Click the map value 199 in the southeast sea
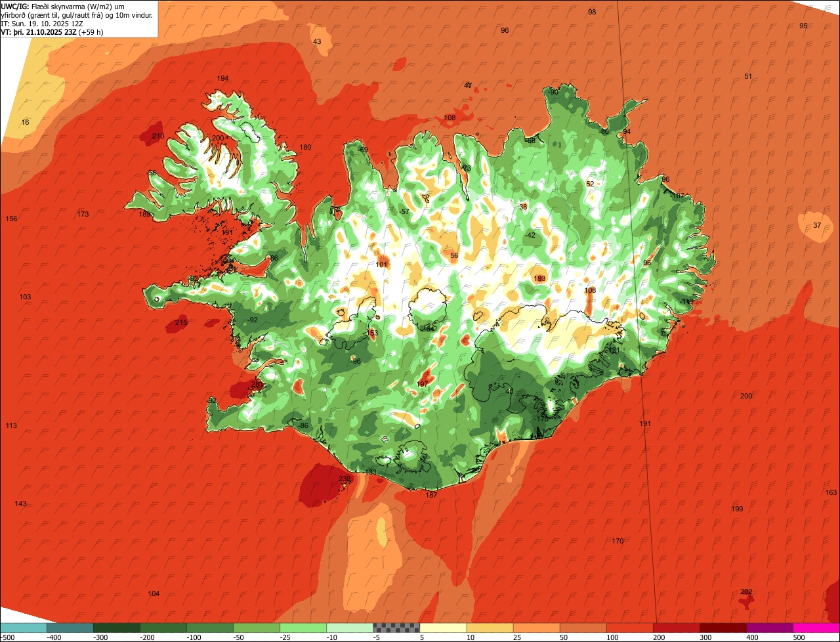Image resolution: width=840 pixels, height=642 pixels. [x=737, y=509]
